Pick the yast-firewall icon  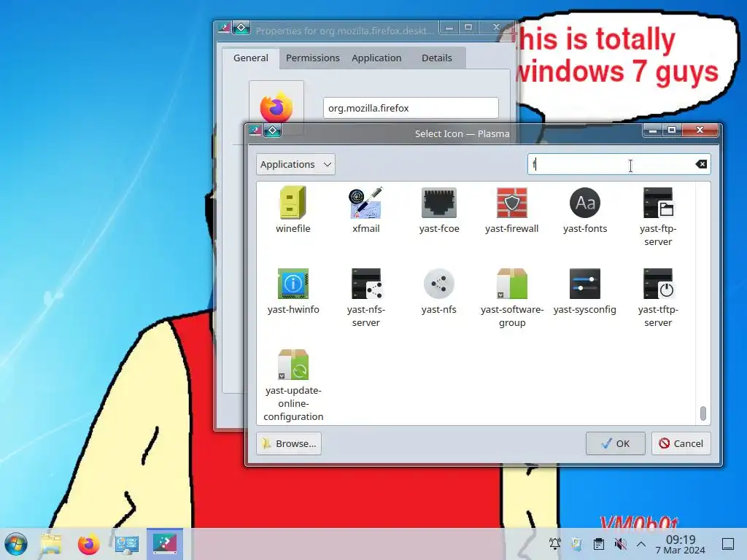click(x=511, y=203)
